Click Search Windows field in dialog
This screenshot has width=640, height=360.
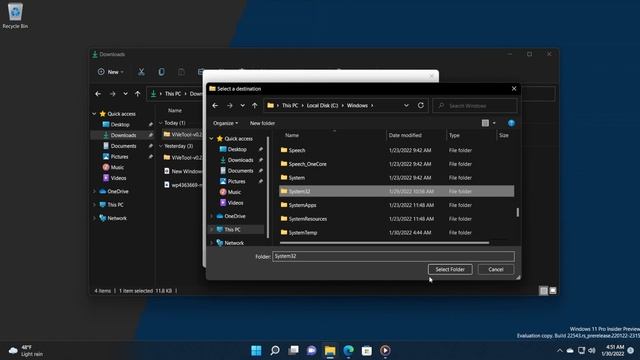[475, 106]
